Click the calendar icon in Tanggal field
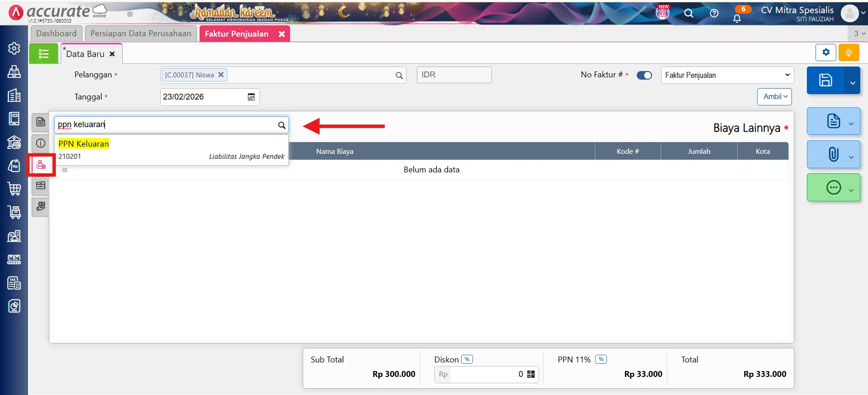Image resolution: width=868 pixels, height=395 pixels. [251, 97]
